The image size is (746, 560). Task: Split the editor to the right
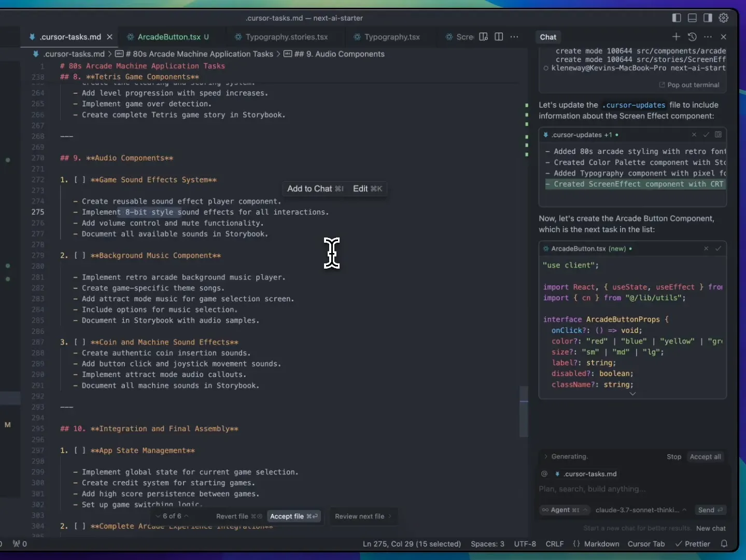(x=499, y=37)
